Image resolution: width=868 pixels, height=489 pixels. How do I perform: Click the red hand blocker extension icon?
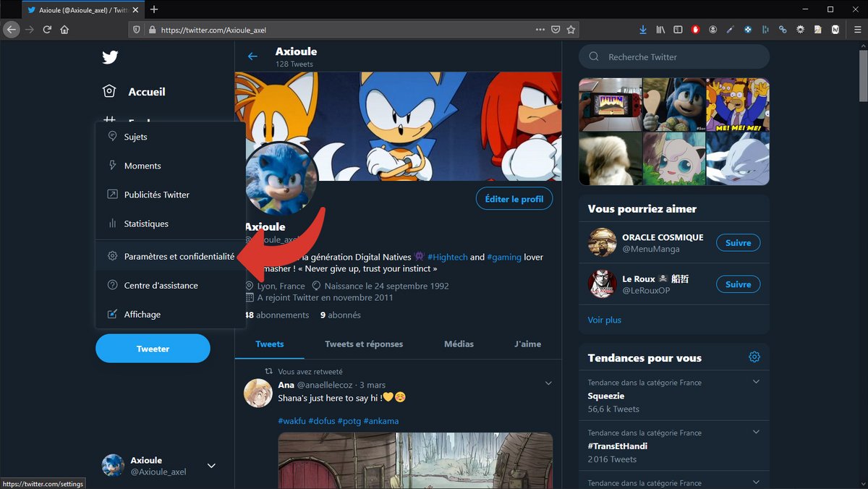pyautogui.click(x=696, y=30)
